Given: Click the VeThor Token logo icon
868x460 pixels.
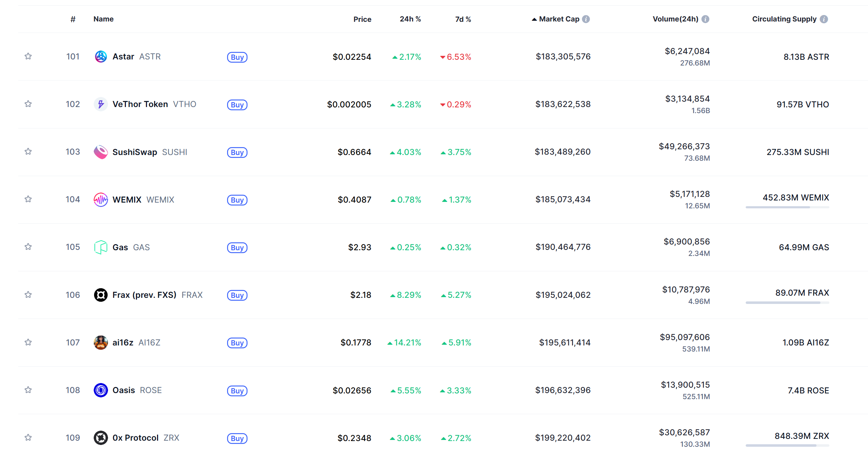Looking at the screenshot, I should coord(100,104).
